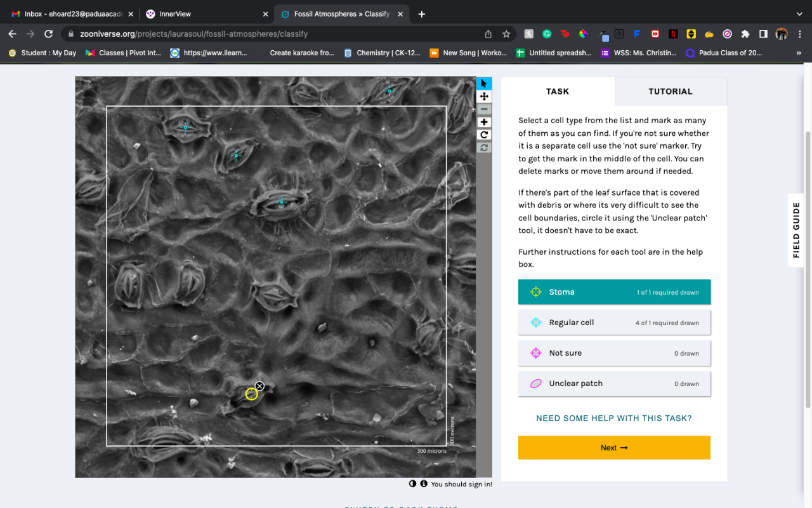The width and height of the screenshot is (812, 508).
Task: Open the WSS: Ms. Christin... bookmark
Action: (x=639, y=53)
